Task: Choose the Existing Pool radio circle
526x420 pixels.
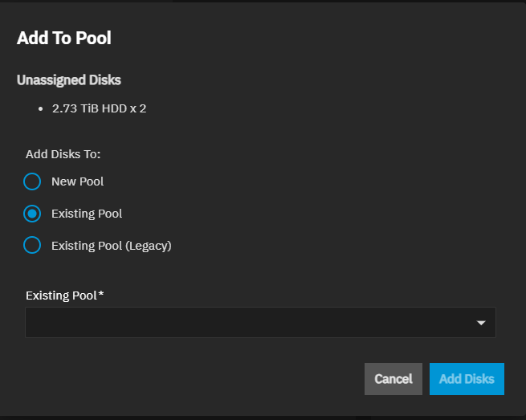Action: pyautogui.click(x=32, y=214)
